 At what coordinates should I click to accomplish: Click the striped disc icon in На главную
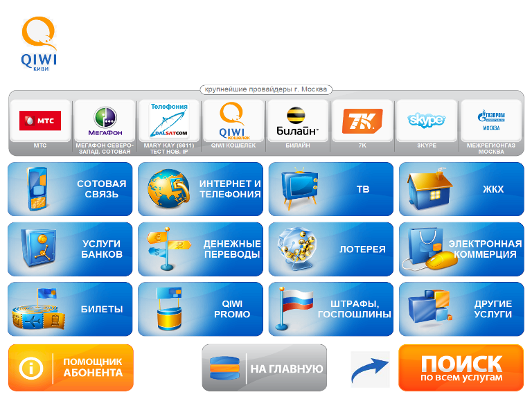pos(224,368)
